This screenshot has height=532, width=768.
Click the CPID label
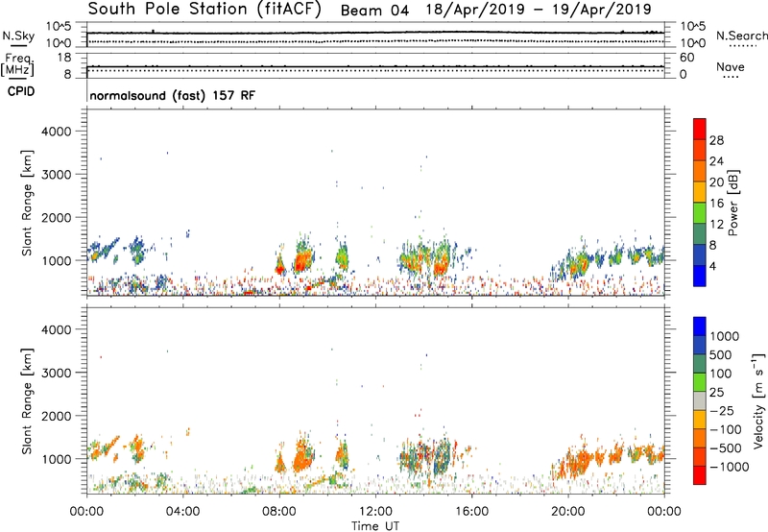tap(21, 91)
